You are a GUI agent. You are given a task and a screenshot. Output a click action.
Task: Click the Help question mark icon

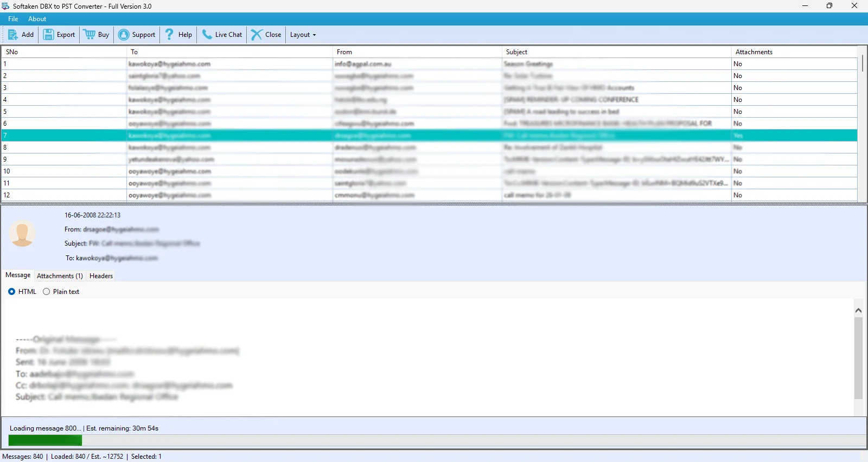[x=169, y=35]
